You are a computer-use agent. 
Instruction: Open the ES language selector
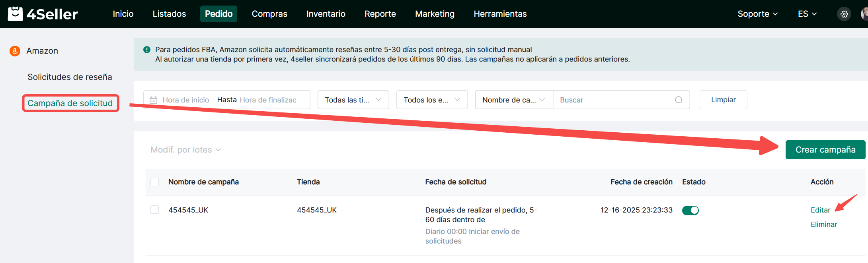[x=807, y=14]
